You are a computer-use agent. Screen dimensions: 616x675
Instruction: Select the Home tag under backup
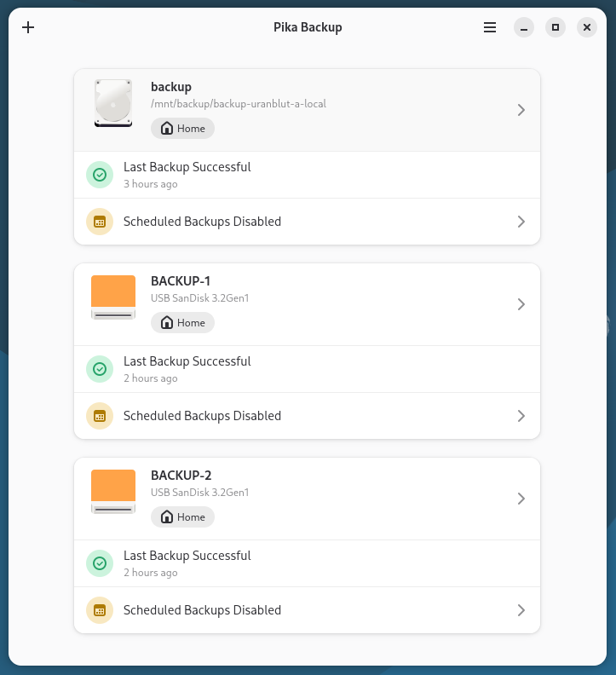point(183,129)
